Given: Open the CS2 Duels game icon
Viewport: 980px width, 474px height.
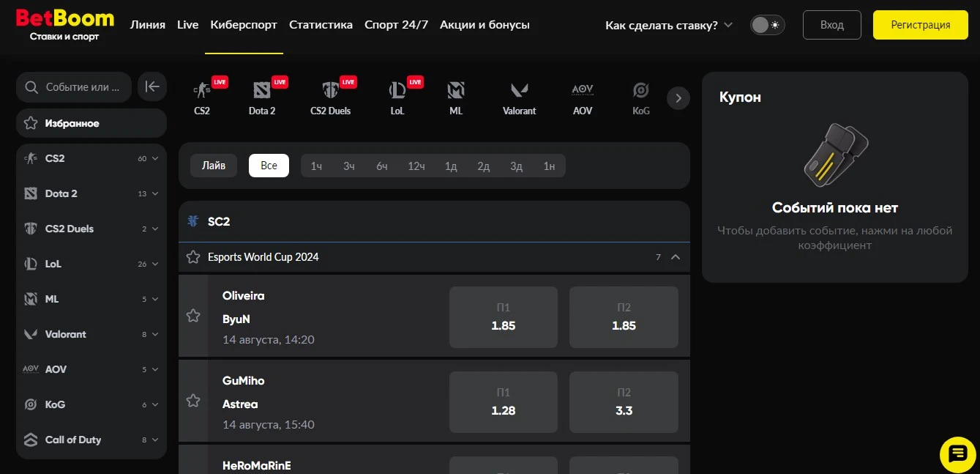Looking at the screenshot, I should [x=330, y=97].
